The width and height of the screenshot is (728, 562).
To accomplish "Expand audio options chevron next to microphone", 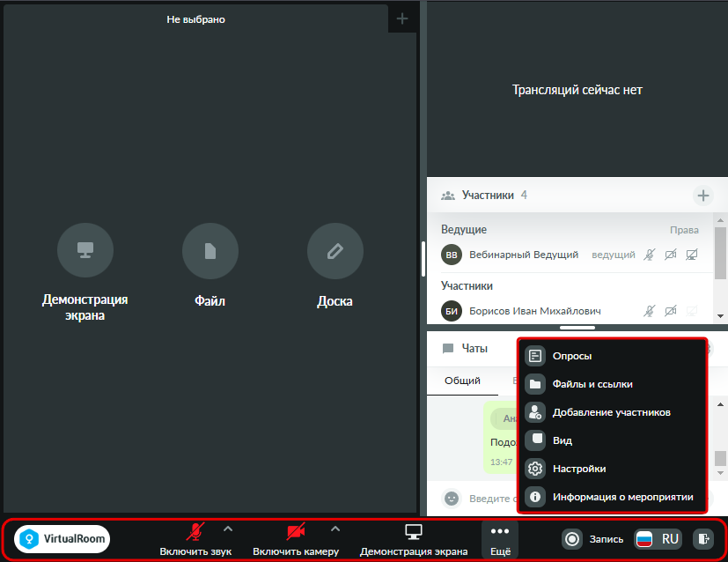I will click(x=228, y=529).
